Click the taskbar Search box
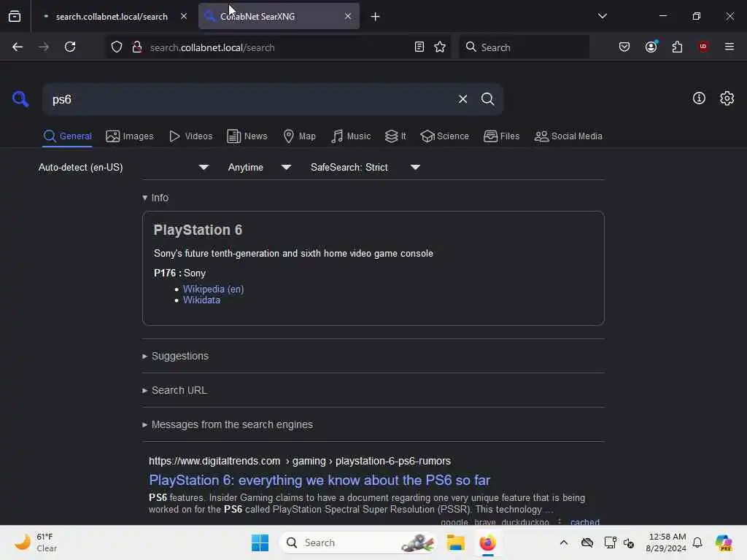The height and width of the screenshot is (560, 747). point(358,542)
